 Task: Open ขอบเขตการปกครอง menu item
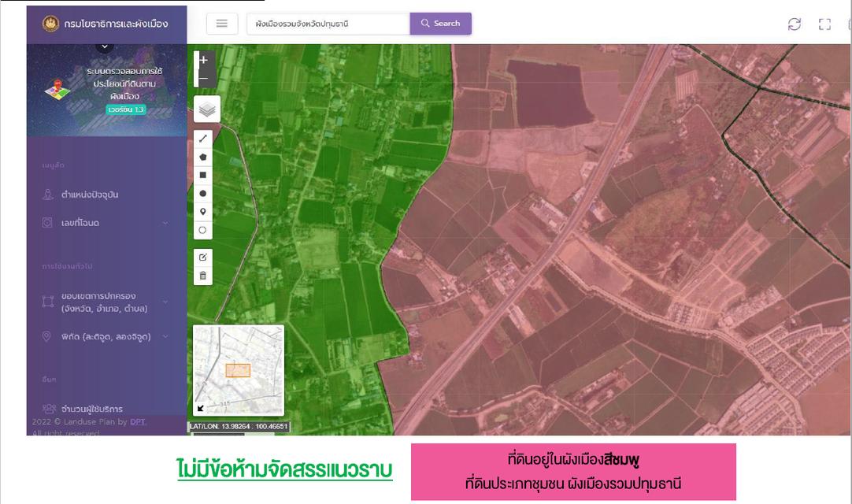104,302
